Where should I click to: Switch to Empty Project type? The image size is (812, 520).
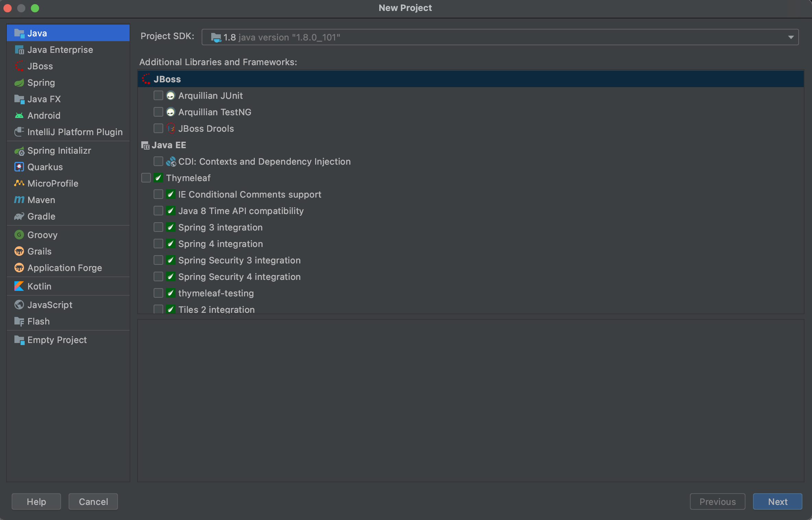coord(57,340)
